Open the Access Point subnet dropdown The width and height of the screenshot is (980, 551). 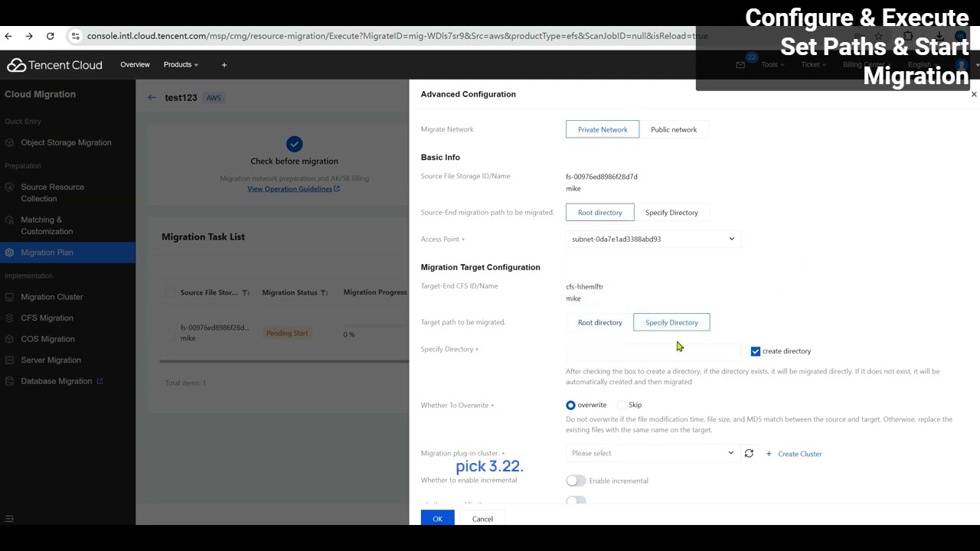pos(653,239)
